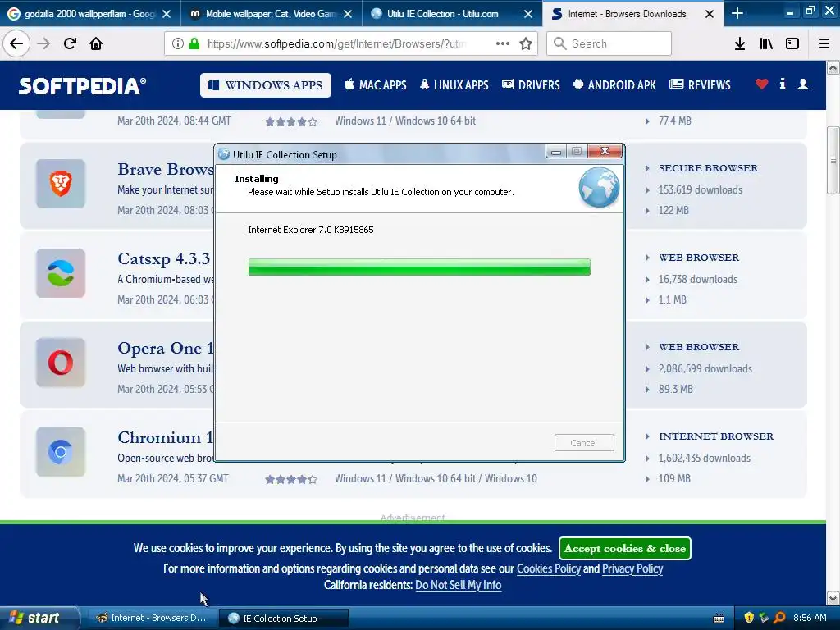Open Drivers section
Screen dimensions: 840x630
[x=531, y=85]
